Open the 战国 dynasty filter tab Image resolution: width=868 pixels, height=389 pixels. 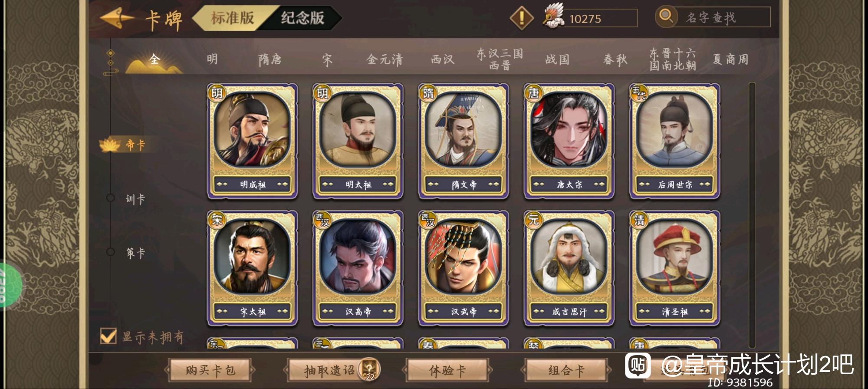pyautogui.click(x=557, y=59)
